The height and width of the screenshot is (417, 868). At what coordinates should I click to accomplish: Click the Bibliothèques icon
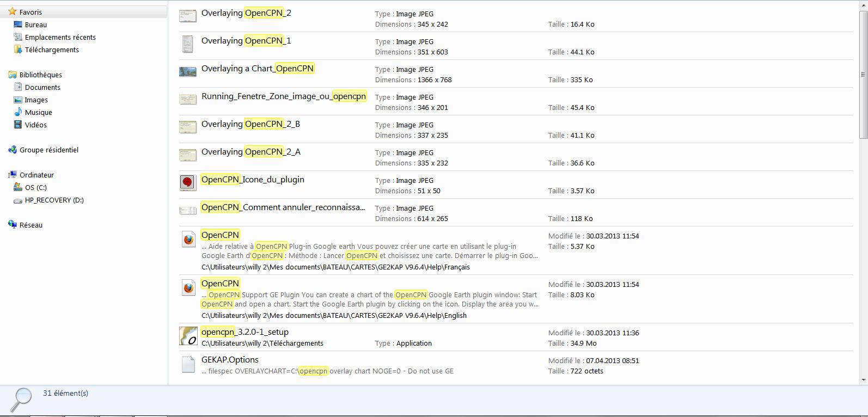(x=12, y=75)
